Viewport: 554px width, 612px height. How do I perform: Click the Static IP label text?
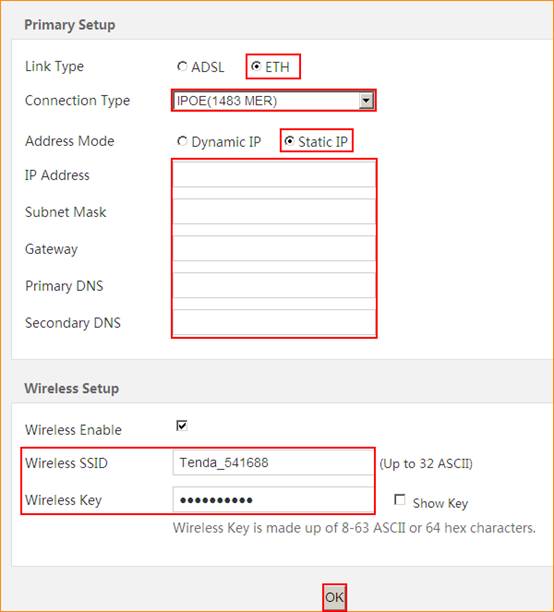322,142
